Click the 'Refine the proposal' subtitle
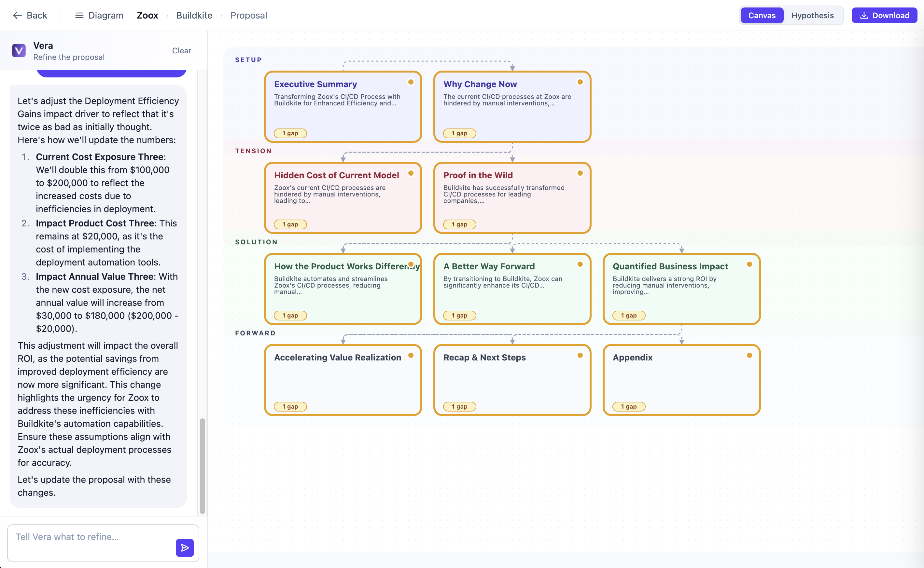Screen dimensions: 924x568 (x=69, y=57)
